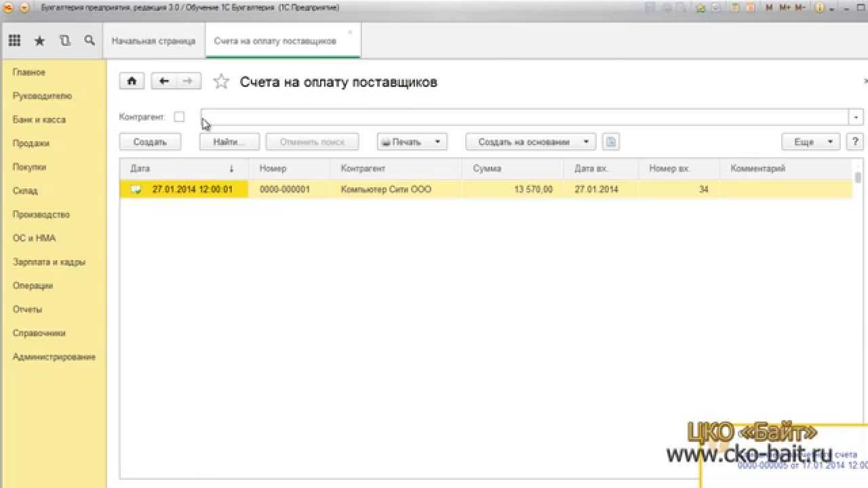Open the Администрирование section
This screenshot has height=488, width=868.
coord(54,357)
